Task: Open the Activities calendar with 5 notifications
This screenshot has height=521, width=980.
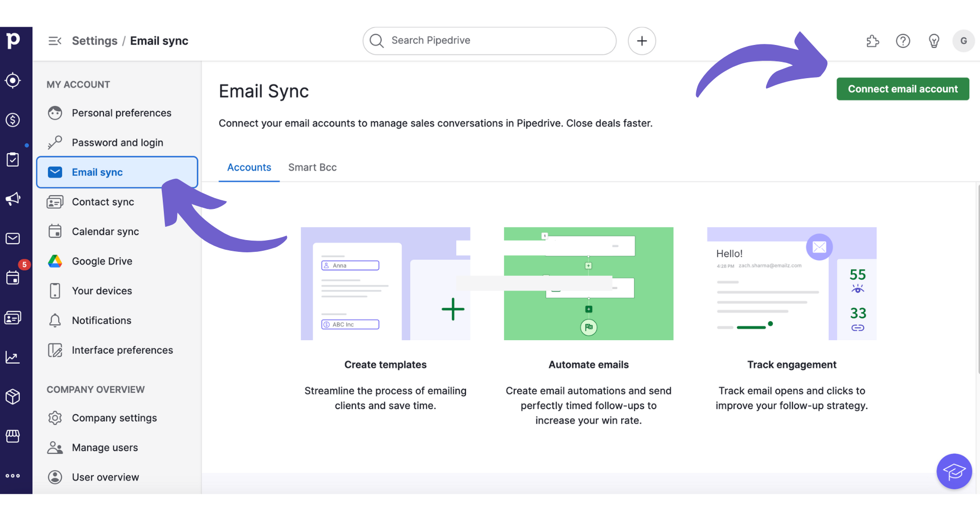Action: pyautogui.click(x=12, y=277)
